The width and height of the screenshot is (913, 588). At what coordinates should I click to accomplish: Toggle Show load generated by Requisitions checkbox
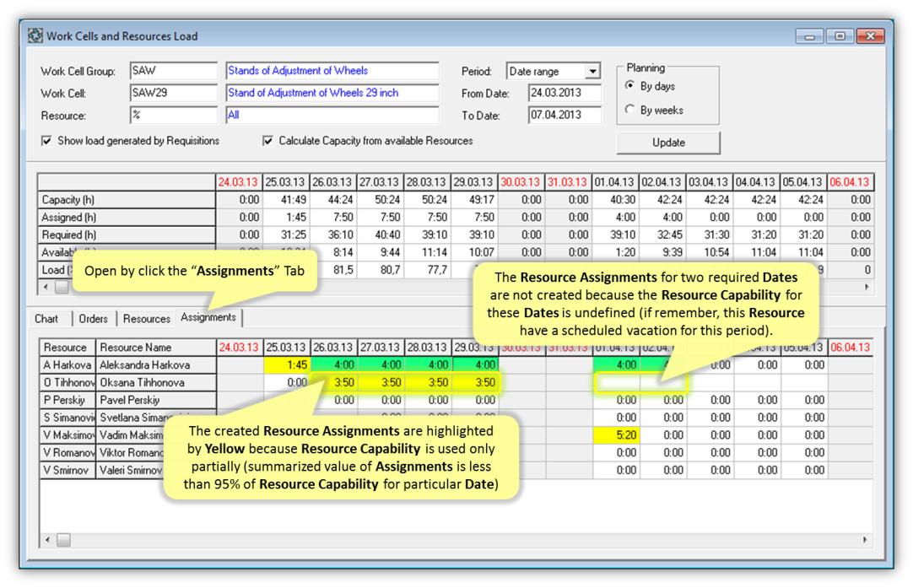point(46,141)
